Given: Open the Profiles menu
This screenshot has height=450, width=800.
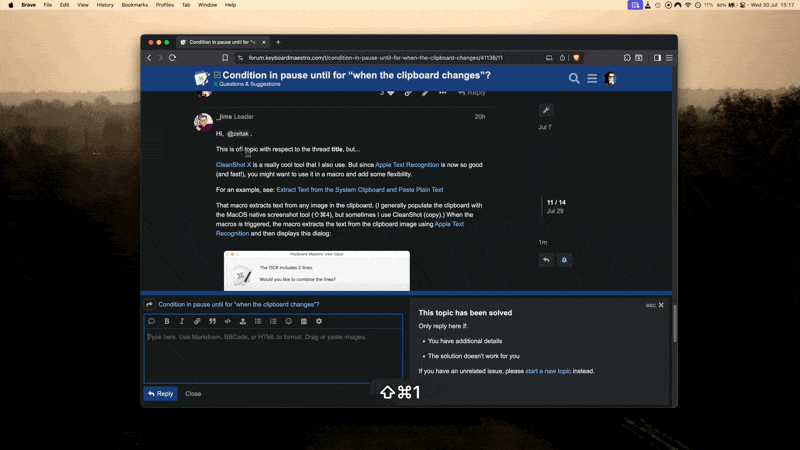Looking at the screenshot, I should pyautogui.click(x=165, y=5).
